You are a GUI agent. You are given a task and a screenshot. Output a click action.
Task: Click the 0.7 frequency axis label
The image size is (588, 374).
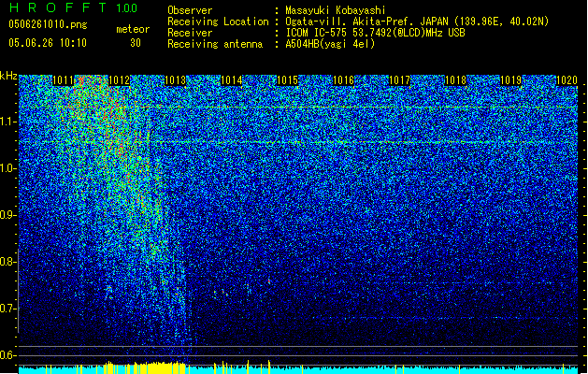[8, 309]
